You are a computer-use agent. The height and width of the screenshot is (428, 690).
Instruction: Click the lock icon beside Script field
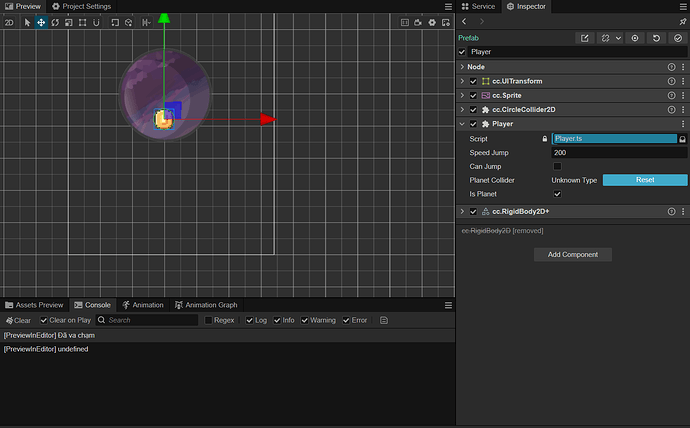click(x=545, y=139)
